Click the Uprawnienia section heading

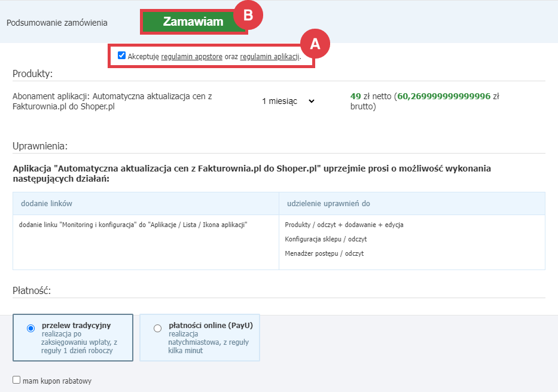pos(40,146)
